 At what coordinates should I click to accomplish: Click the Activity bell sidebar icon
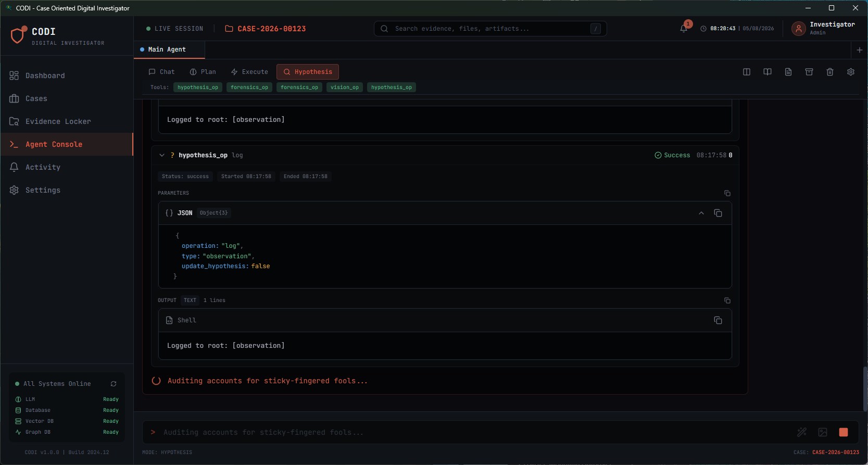coord(14,167)
